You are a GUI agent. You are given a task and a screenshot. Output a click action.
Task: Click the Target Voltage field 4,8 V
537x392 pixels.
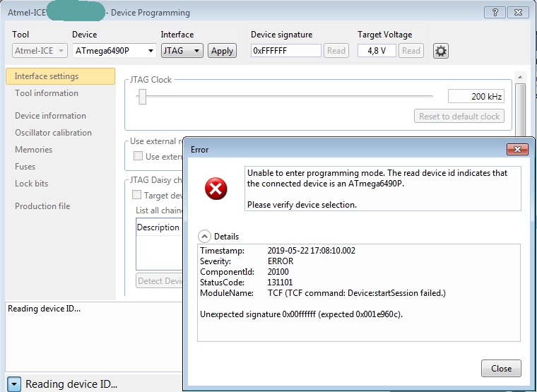click(377, 51)
